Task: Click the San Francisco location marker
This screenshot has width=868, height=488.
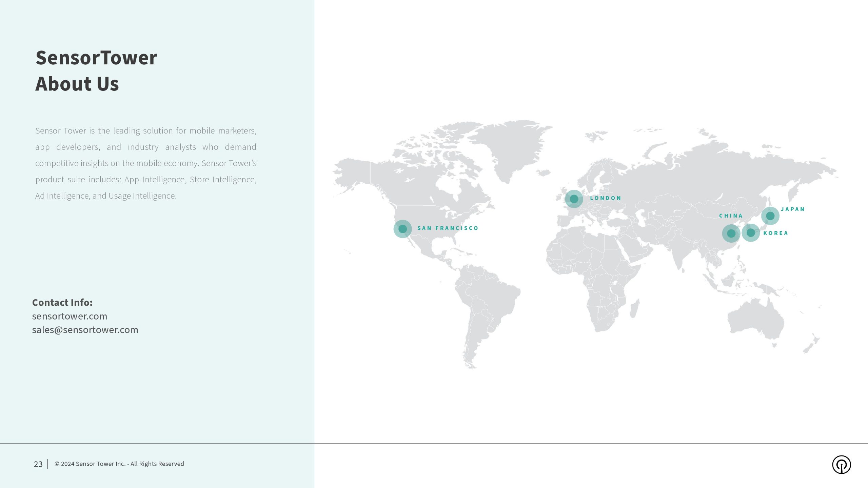Action: [402, 229]
